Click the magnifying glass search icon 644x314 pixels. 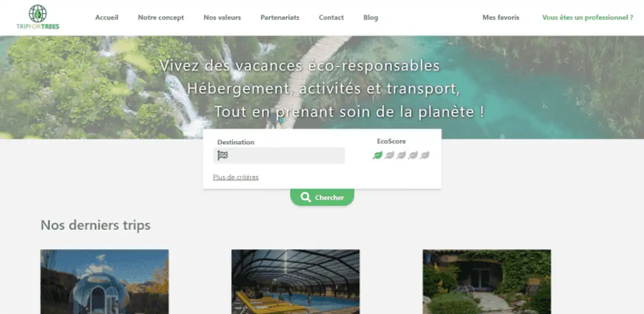(x=305, y=197)
